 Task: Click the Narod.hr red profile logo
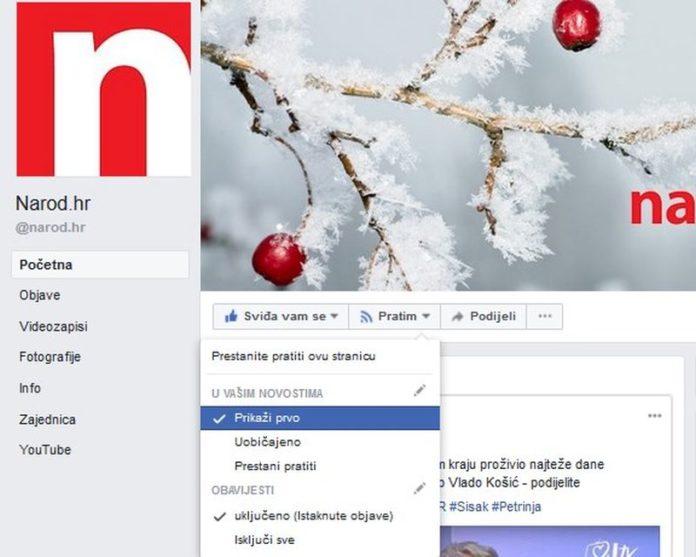click(x=104, y=89)
